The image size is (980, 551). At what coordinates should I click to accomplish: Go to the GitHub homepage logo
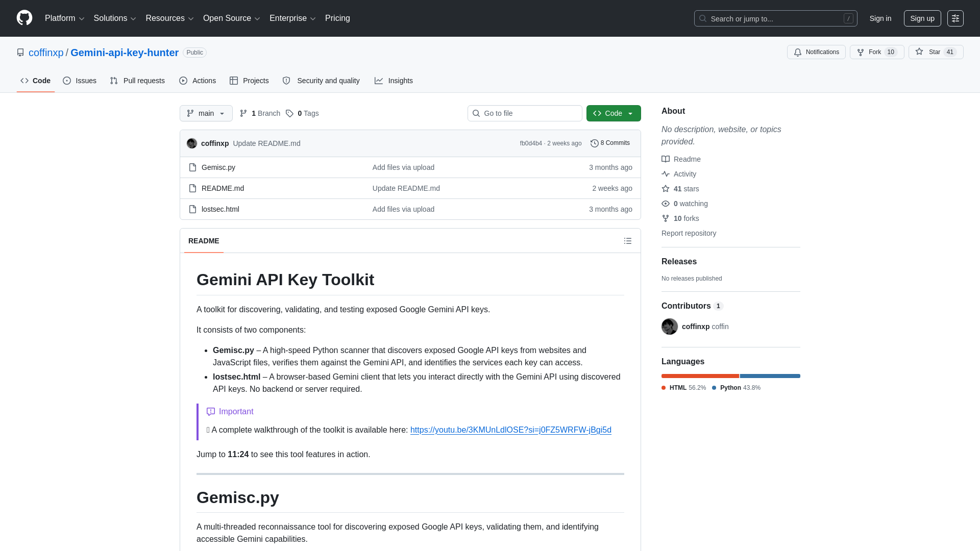tap(24, 18)
